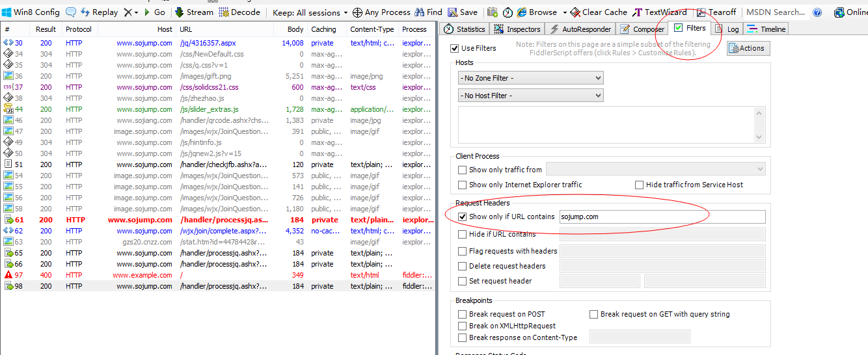This screenshot has width=868, height=355.
Task: Open the Log tab
Action: [x=727, y=29]
